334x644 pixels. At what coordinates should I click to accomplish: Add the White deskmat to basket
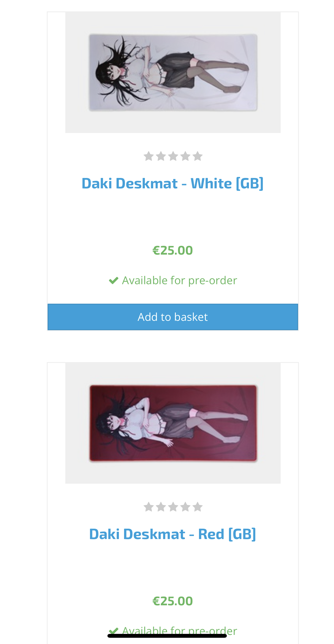click(x=173, y=317)
